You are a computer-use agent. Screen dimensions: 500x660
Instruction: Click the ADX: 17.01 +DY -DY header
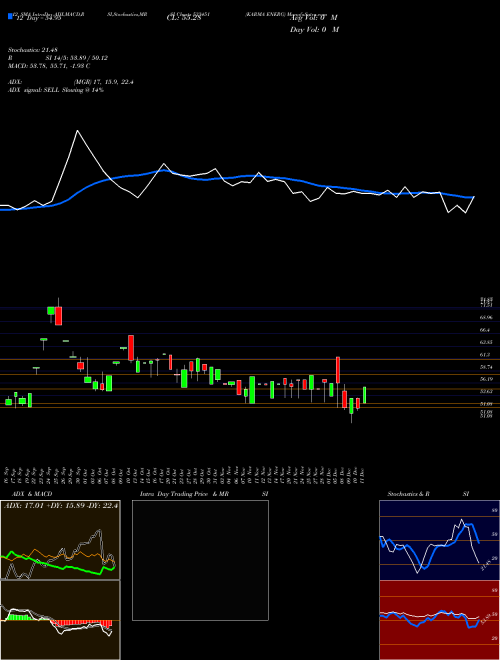[x=61, y=505]
